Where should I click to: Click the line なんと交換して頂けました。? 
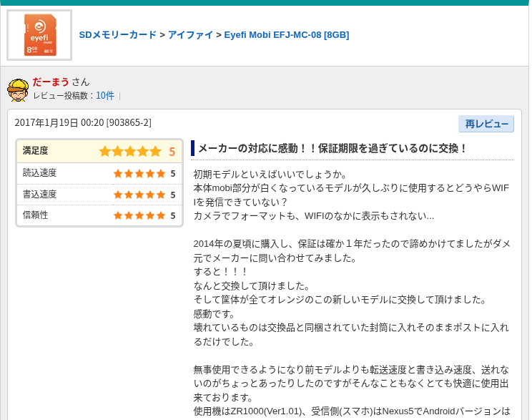(x=252, y=286)
